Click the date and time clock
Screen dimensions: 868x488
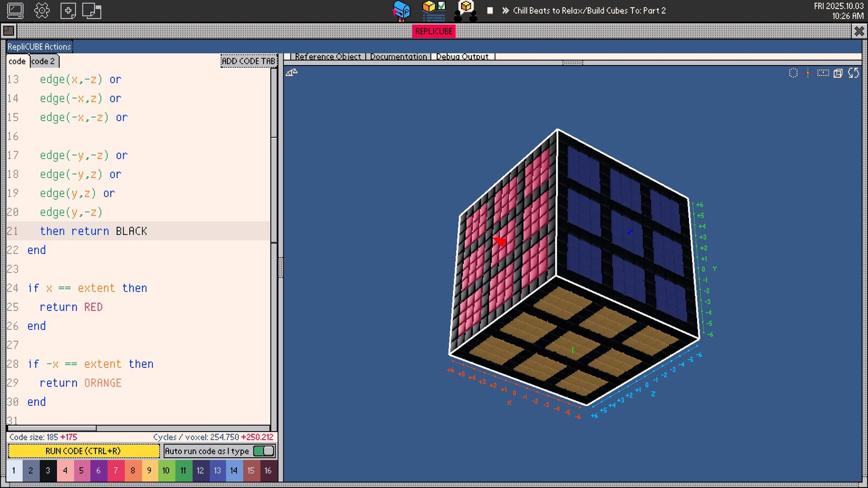pyautogui.click(x=838, y=11)
